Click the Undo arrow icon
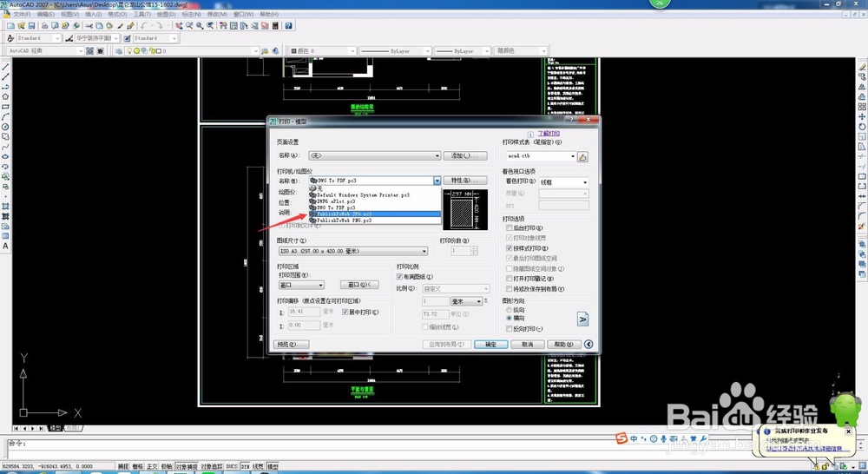Viewport: 868px width, 474px height. pos(144,25)
